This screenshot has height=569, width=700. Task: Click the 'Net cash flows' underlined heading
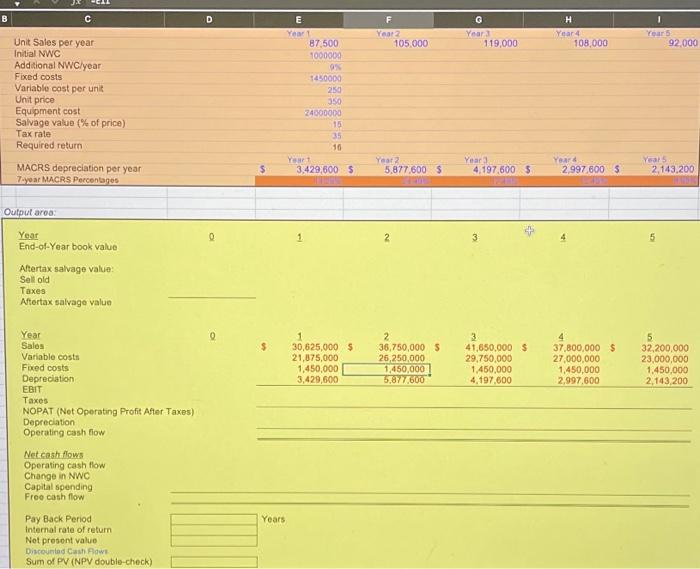(x=54, y=454)
